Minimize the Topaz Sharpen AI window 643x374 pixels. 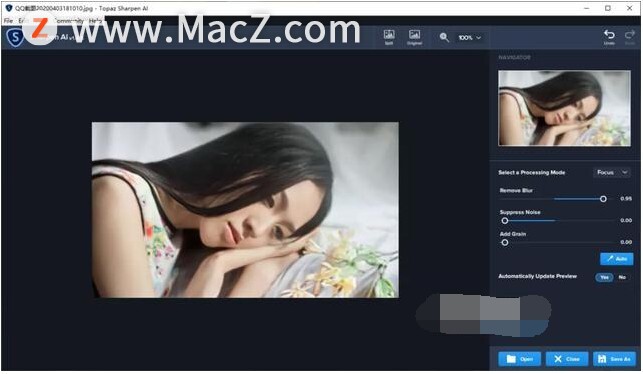pos(587,8)
